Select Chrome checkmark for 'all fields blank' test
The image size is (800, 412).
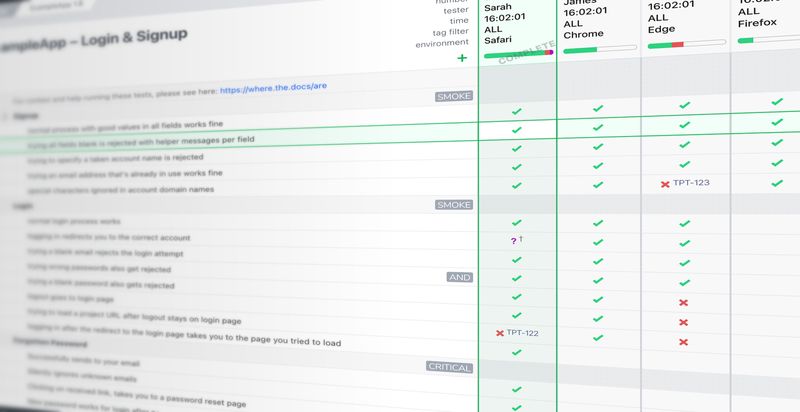click(x=598, y=127)
